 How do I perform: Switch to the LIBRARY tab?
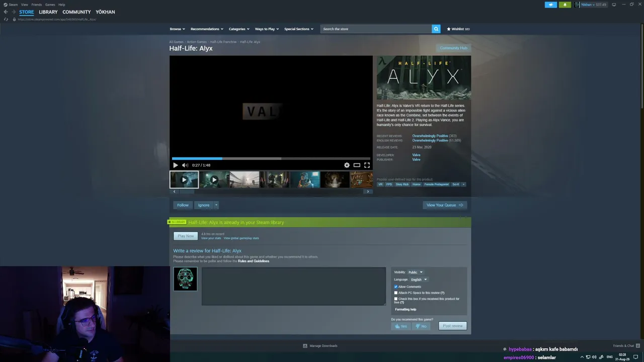pos(48,12)
